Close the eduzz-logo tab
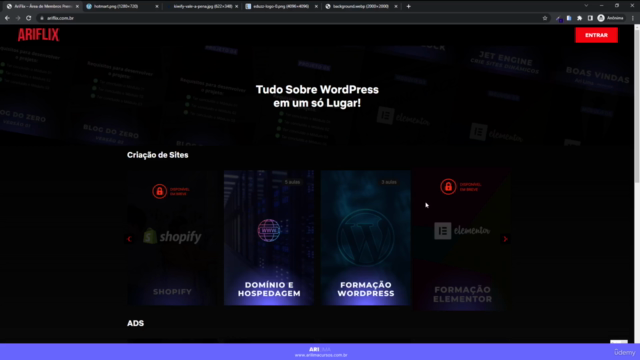Viewport: 640px width, 360px height. 316,6
